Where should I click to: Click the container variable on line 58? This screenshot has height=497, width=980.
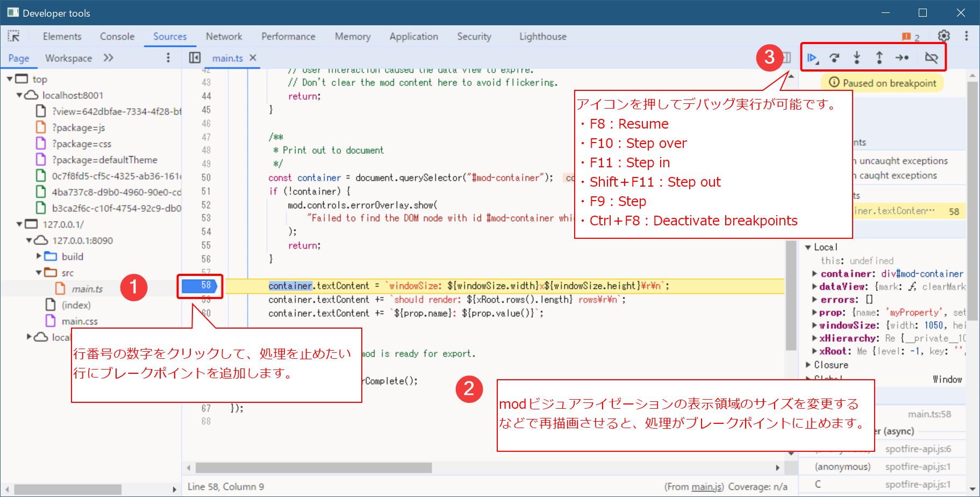click(x=290, y=286)
